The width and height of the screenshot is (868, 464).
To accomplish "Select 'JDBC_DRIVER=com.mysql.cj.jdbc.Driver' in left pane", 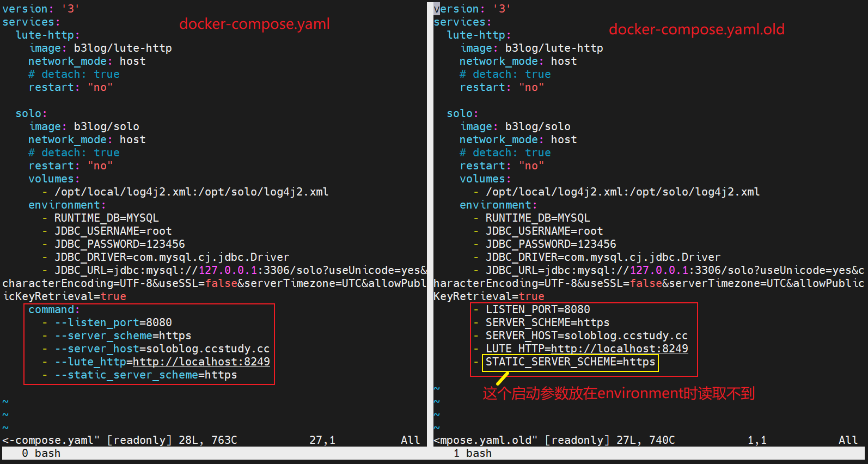I will [x=172, y=257].
